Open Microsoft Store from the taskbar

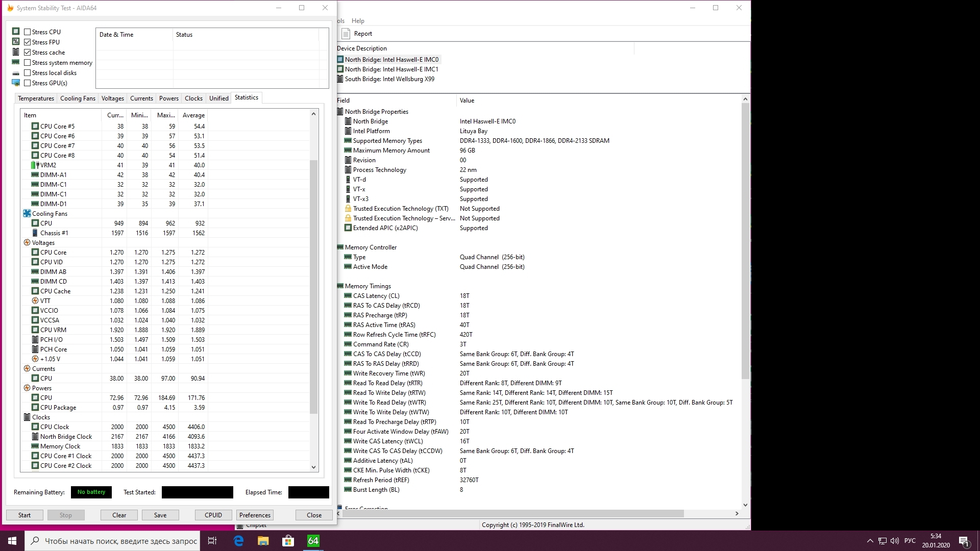(x=288, y=541)
